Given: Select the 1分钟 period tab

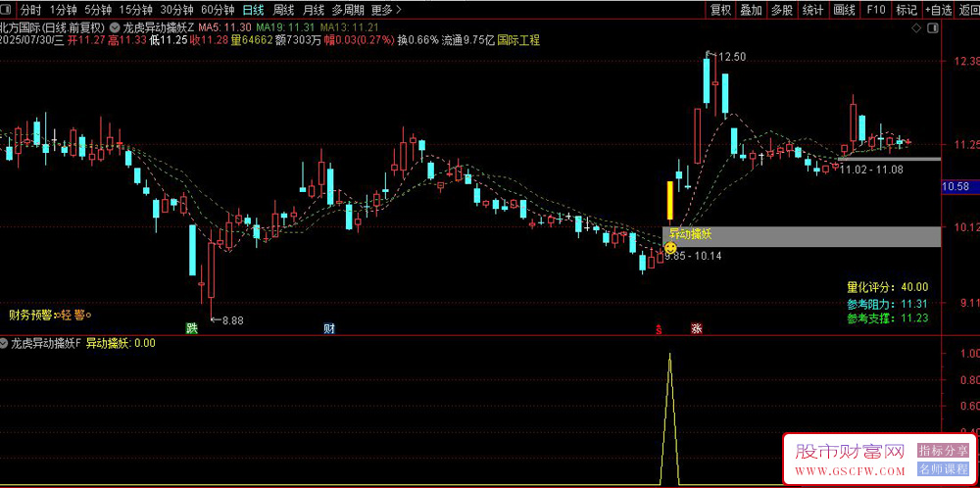Looking at the screenshot, I should (63, 10).
